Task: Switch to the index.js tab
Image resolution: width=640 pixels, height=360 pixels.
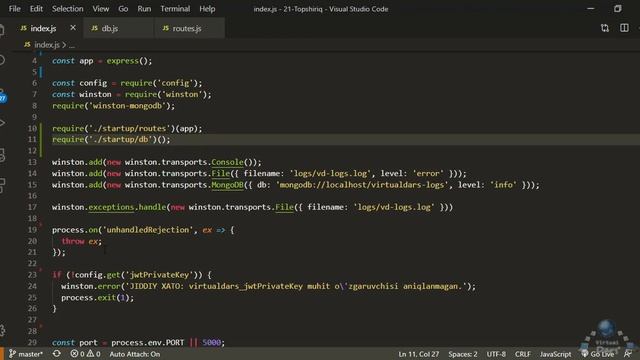Action: (x=43, y=28)
